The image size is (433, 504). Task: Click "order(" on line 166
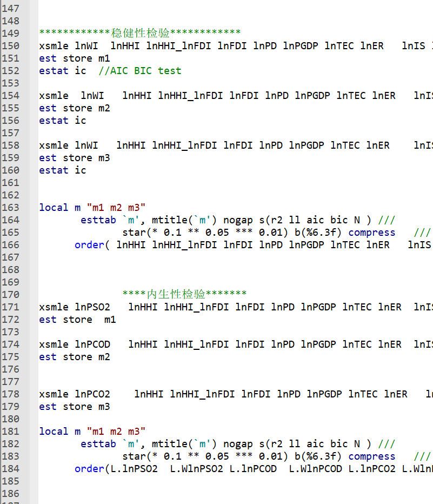coord(92,245)
